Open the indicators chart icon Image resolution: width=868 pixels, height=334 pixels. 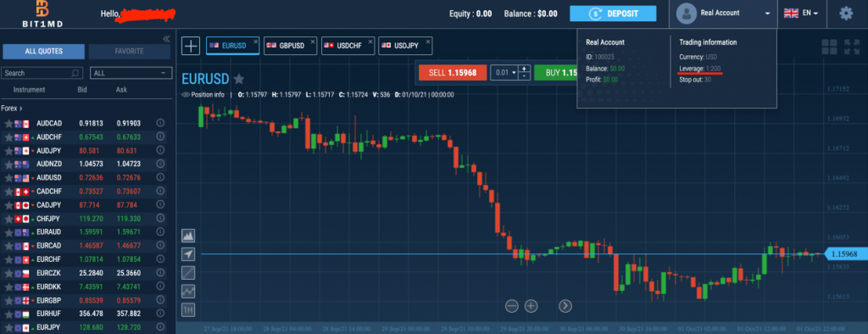pos(189,291)
